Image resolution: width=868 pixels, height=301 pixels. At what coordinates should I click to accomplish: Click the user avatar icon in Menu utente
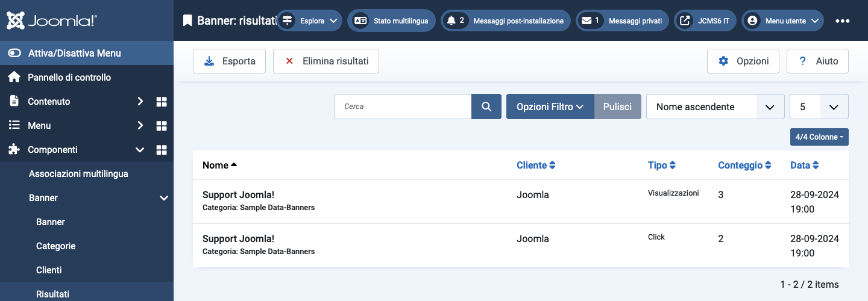[752, 20]
